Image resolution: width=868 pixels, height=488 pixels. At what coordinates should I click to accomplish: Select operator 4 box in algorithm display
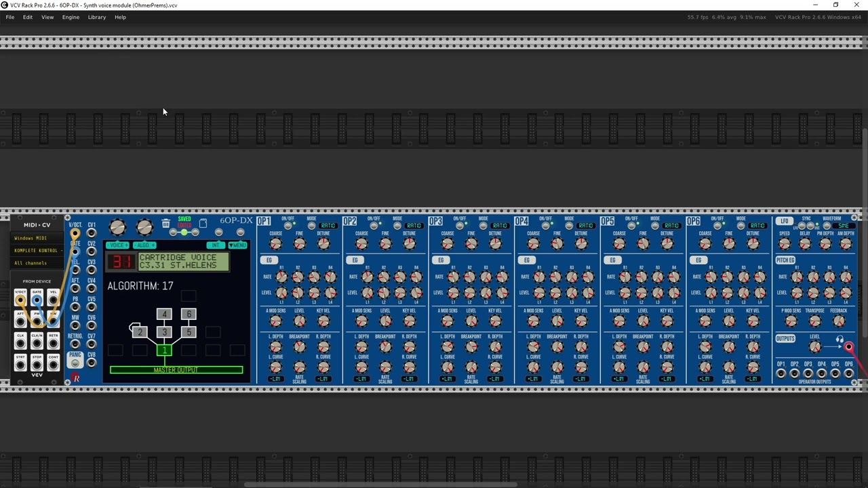tap(164, 314)
